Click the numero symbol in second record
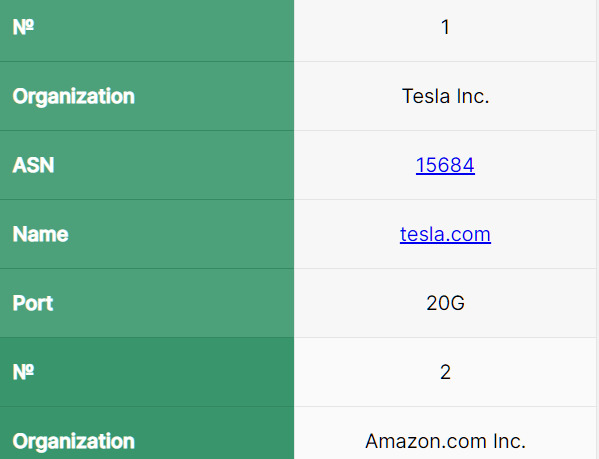The image size is (599, 459). tap(23, 372)
